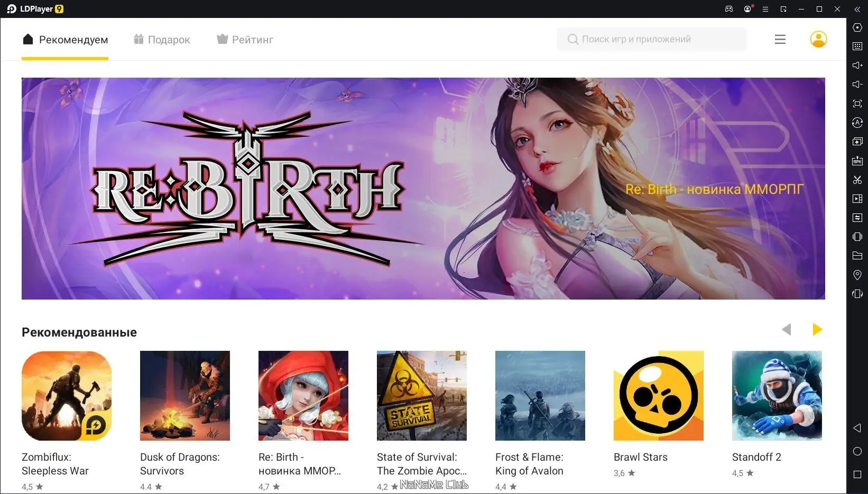Open emulator settings via the hexagon icon
Image resolution: width=868 pixels, height=494 pixels.
(857, 27)
